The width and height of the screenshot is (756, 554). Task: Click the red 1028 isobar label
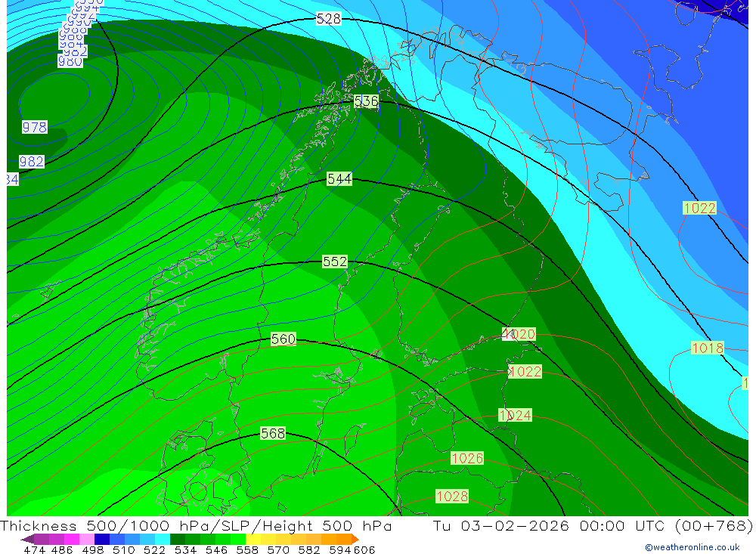(x=452, y=496)
